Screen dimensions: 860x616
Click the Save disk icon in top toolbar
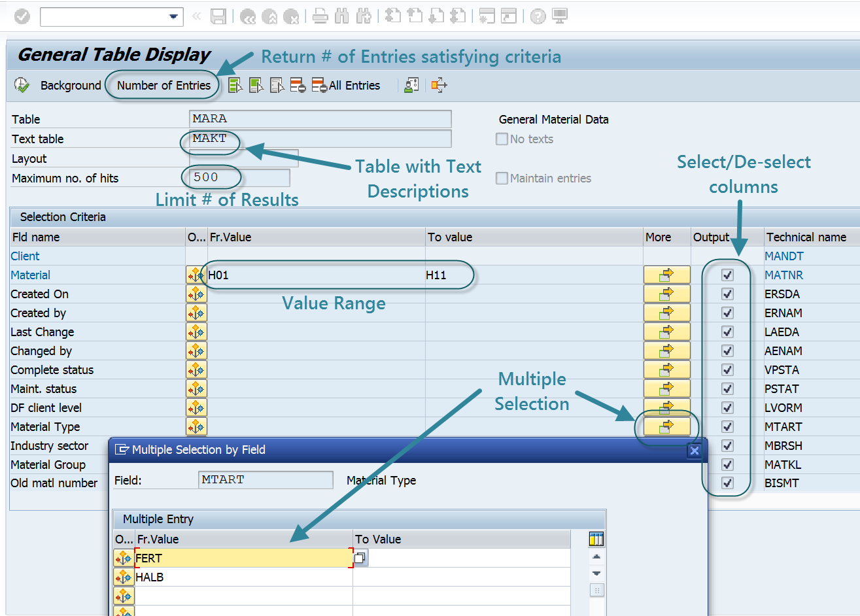click(x=218, y=16)
